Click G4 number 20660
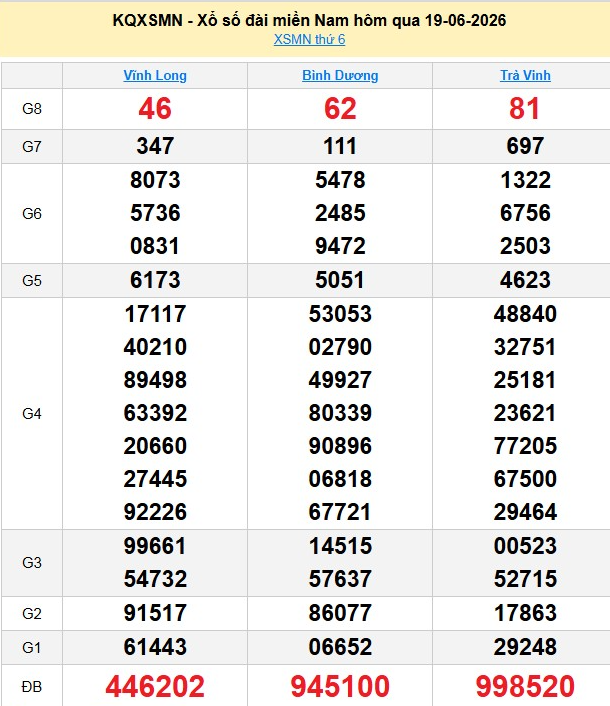This screenshot has height=706, width=610. coord(155,446)
